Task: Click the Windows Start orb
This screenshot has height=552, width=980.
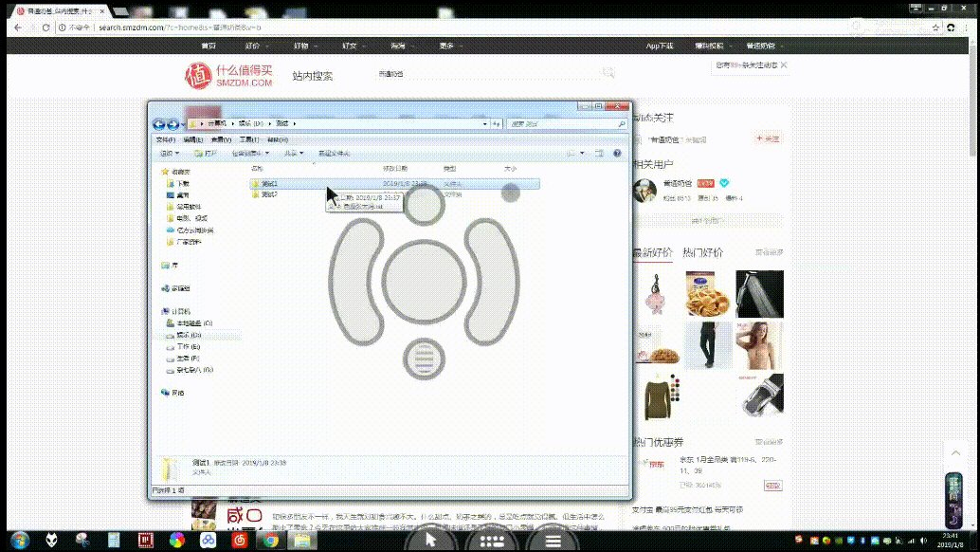Action: pyautogui.click(x=19, y=541)
